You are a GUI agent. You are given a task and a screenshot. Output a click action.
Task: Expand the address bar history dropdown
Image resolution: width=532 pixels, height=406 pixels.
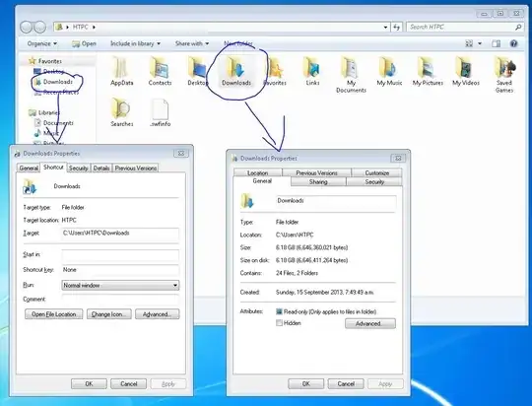click(385, 27)
